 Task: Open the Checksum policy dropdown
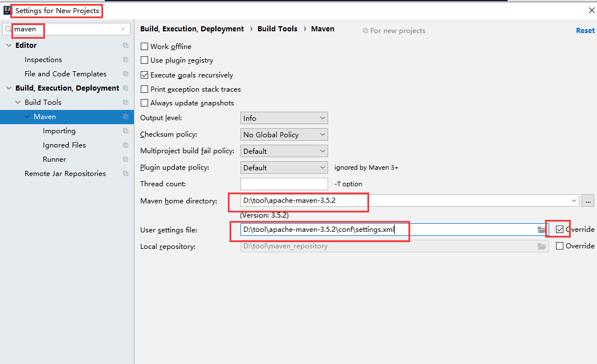tap(284, 134)
